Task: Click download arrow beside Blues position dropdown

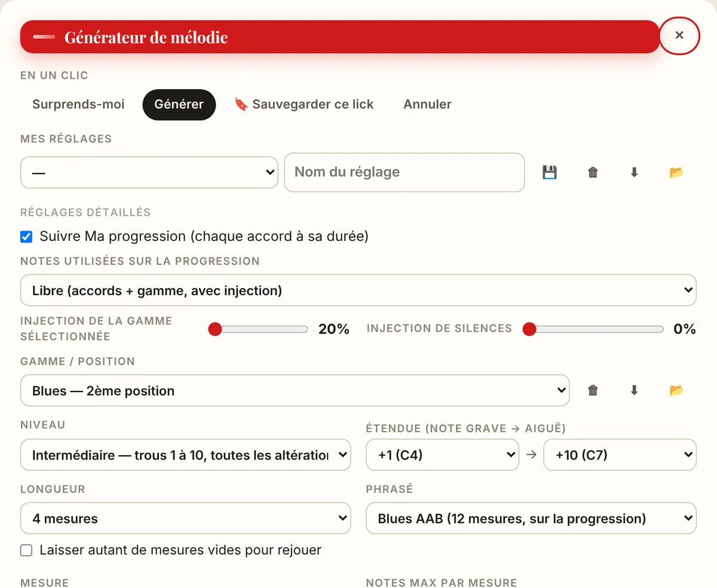Action: [x=635, y=391]
